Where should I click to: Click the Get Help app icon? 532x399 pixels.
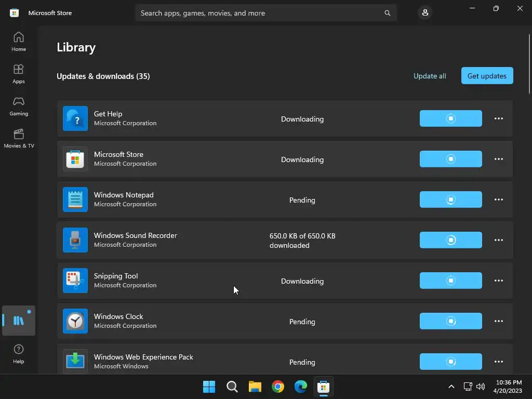pos(75,118)
